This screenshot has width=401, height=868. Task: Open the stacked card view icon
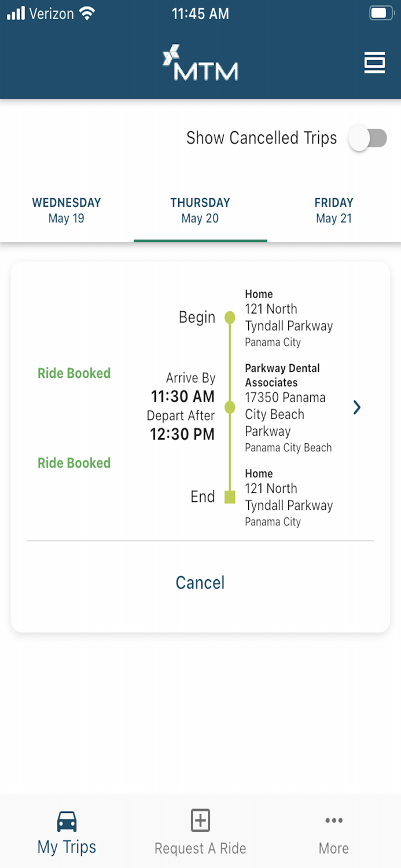coord(374,62)
